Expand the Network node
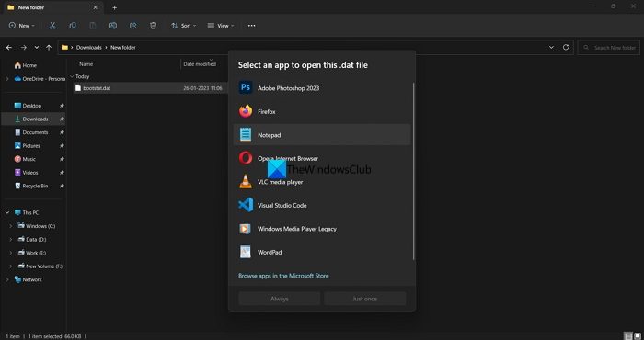The image size is (644, 340). pyautogui.click(x=7, y=279)
